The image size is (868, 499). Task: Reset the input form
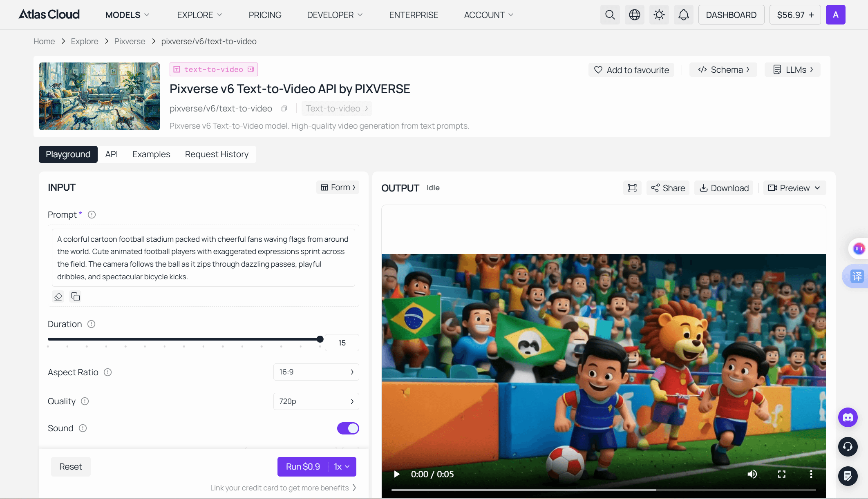71,467
